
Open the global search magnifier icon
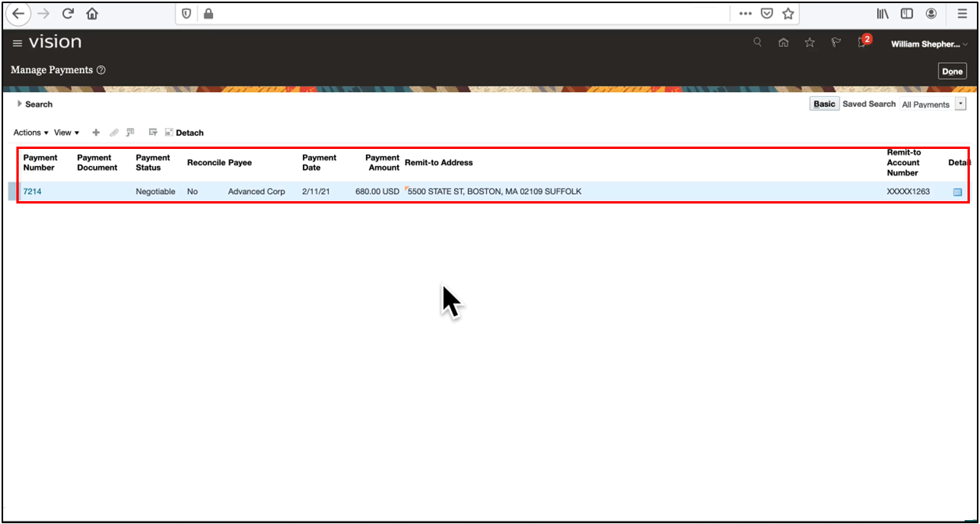757,42
